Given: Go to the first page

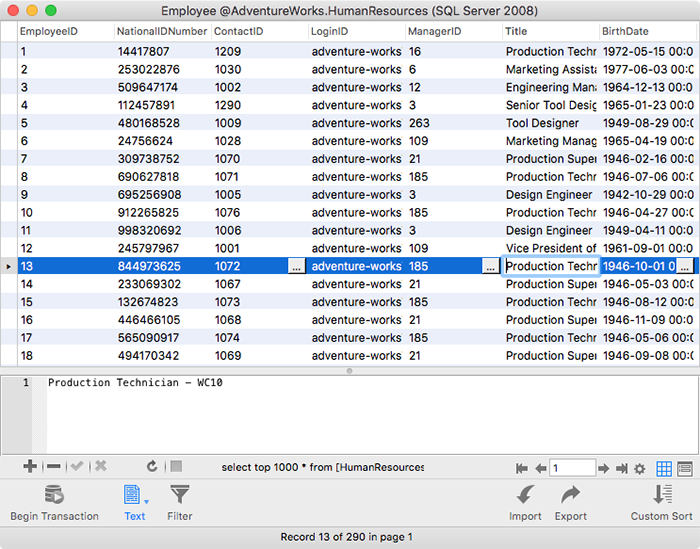Looking at the screenshot, I should point(521,468).
